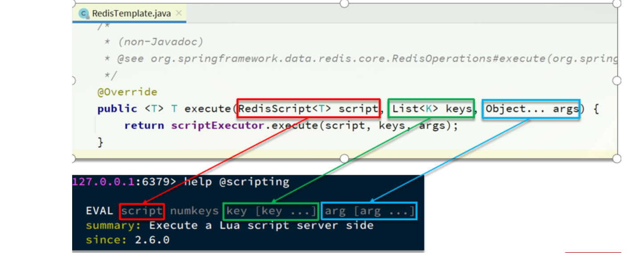Click the bottom-center resize handle
This screenshot has height=253, width=644.
pos(344,159)
